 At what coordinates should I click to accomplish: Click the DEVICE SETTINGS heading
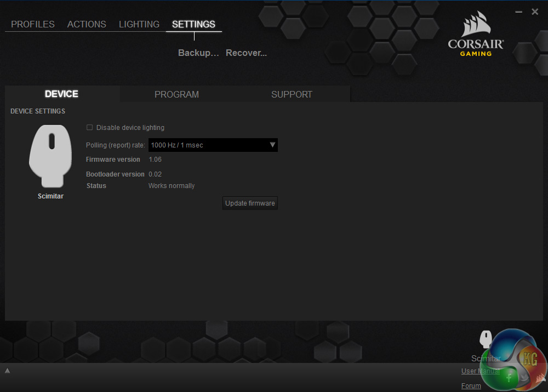(38, 111)
